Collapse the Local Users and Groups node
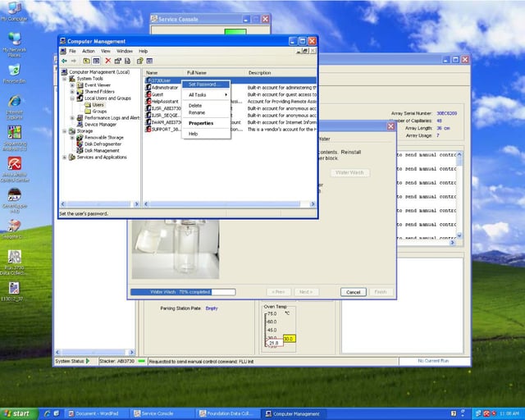The width and height of the screenshot is (525, 420). pos(72,98)
